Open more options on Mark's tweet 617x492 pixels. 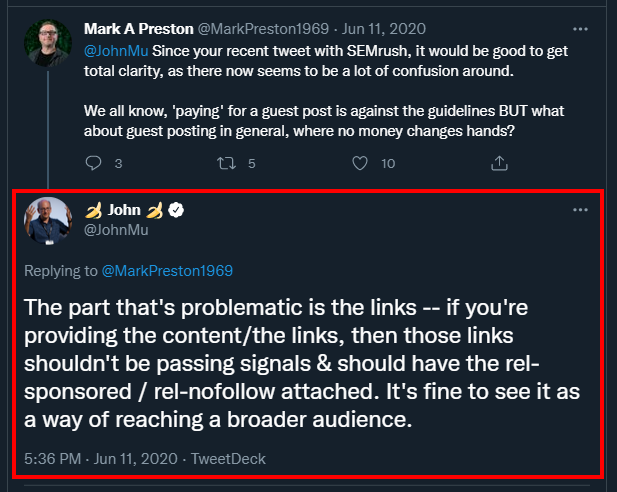[x=580, y=29]
